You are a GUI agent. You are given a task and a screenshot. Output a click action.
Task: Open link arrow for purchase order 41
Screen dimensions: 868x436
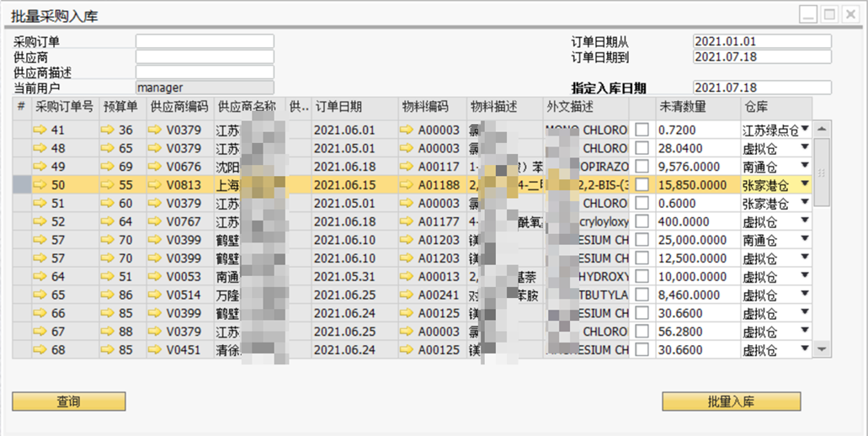(40, 130)
